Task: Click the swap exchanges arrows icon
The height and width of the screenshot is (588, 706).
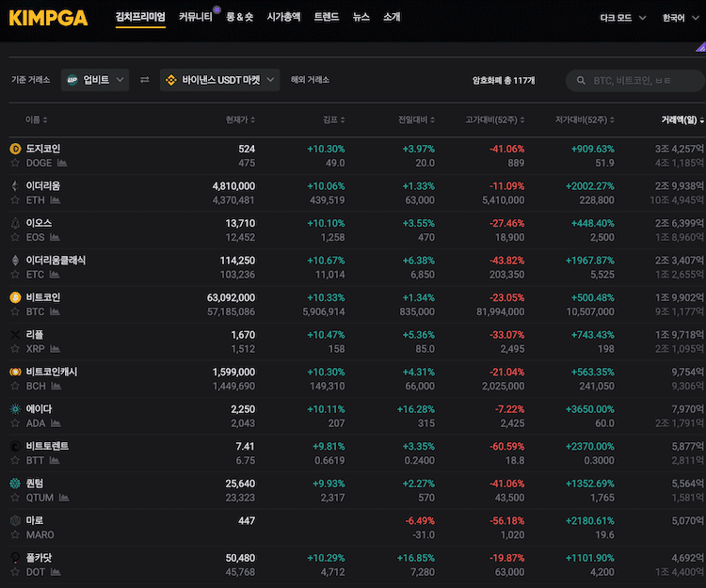Action: [145, 80]
